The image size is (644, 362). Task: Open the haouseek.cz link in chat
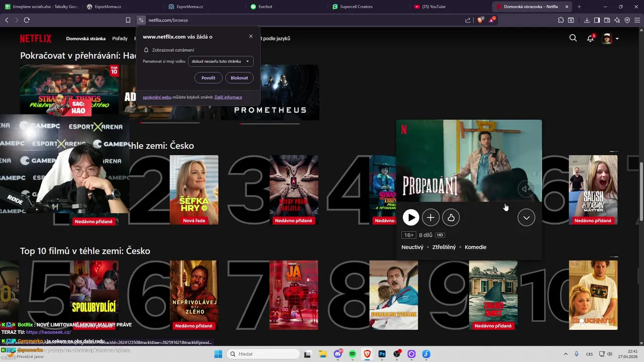pos(48,332)
